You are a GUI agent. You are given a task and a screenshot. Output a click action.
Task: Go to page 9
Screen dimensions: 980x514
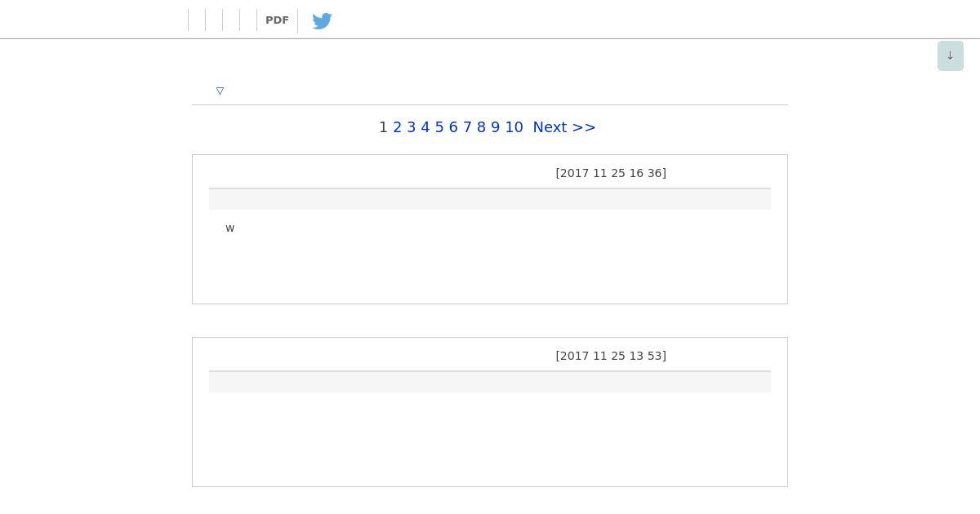(x=495, y=127)
